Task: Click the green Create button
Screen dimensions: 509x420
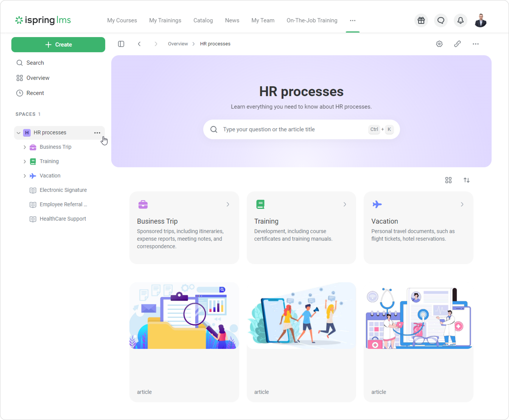Action: tap(58, 44)
